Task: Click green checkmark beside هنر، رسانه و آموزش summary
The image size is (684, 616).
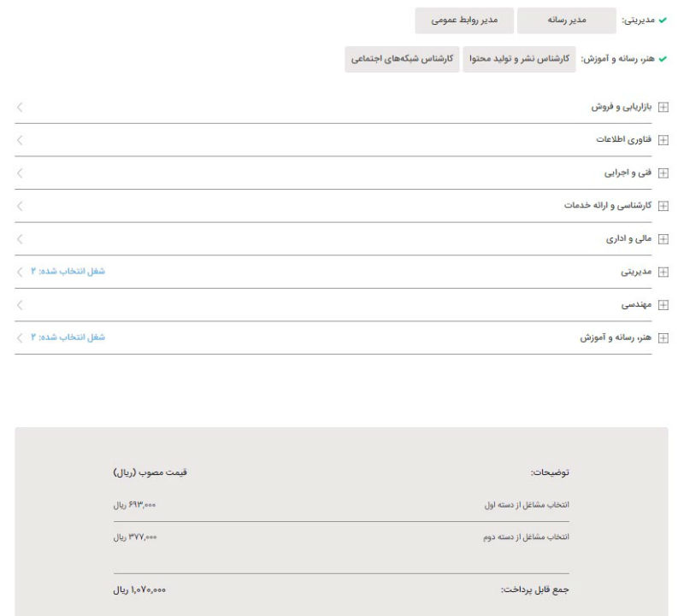Action: pyautogui.click(x=663, y=59)
